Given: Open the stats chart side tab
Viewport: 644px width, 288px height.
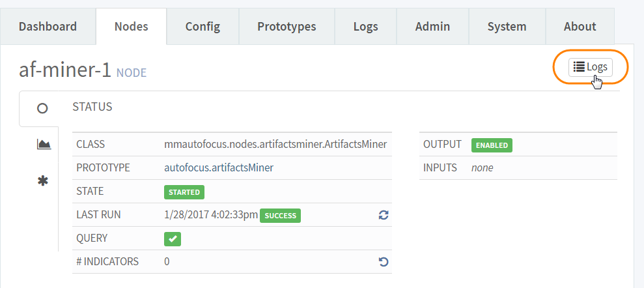Looking at the screenshot, I should coord(44,144).
